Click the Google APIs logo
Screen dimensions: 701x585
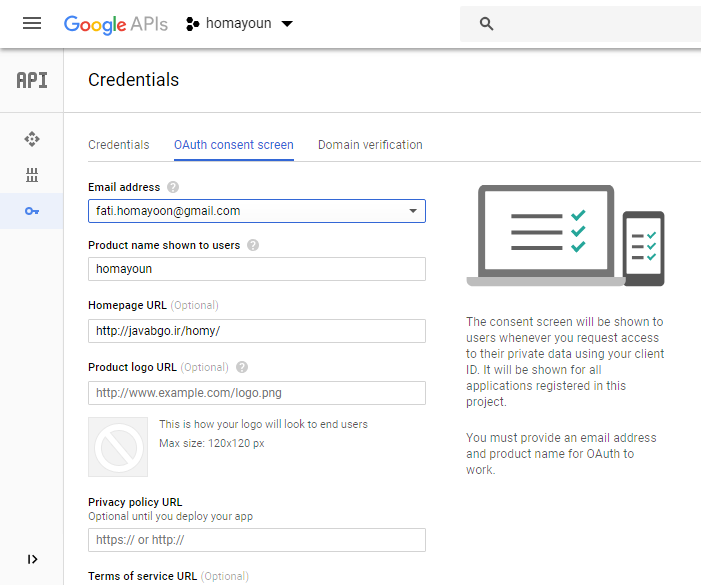click(115, 23)
